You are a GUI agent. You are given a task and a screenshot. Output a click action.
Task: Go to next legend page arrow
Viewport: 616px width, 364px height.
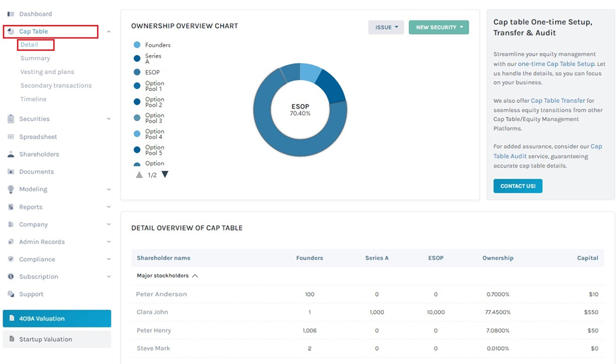click(165, 174)
